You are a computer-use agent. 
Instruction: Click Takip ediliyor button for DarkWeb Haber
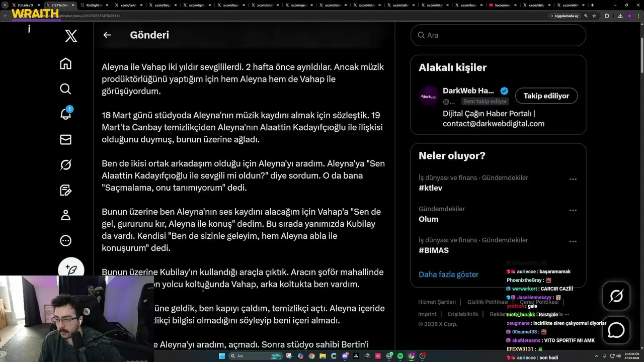546,96
